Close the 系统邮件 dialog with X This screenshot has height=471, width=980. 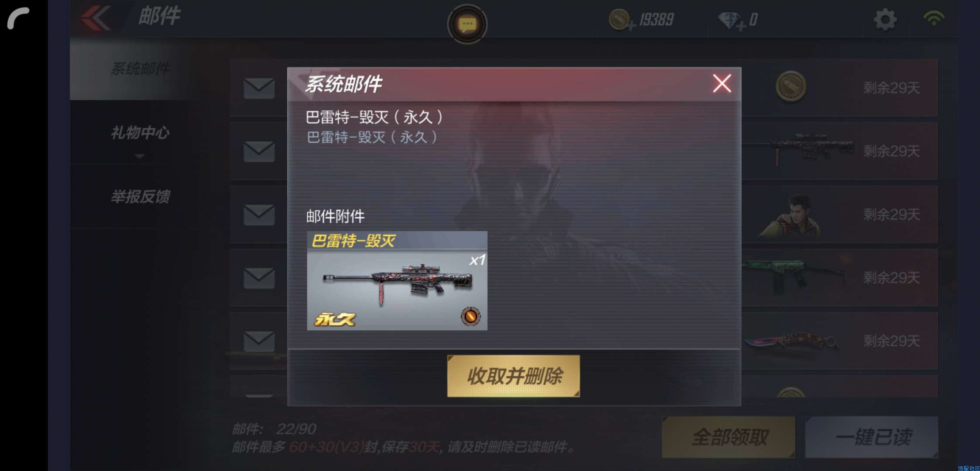(722, 83)
